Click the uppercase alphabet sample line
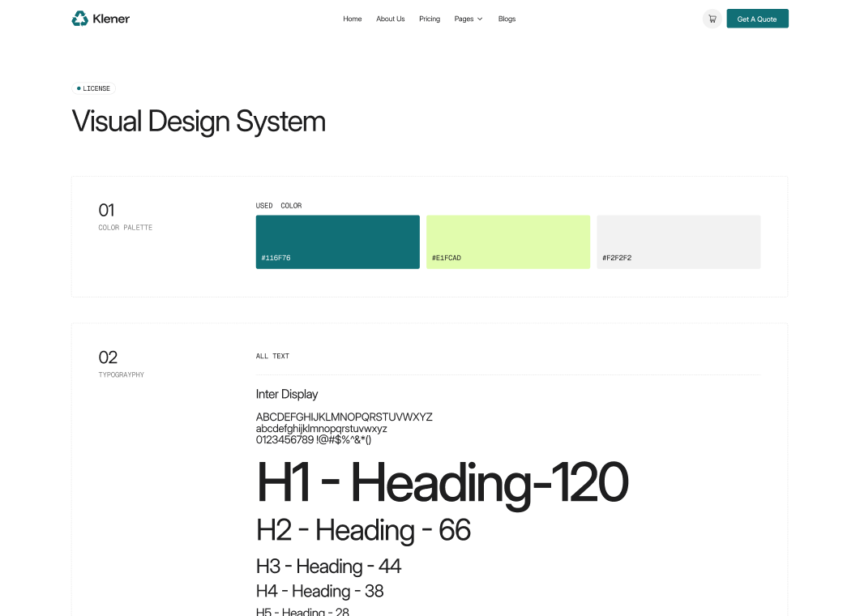The height and width of the screenshot is (616, 860). (x=344, y=417)
